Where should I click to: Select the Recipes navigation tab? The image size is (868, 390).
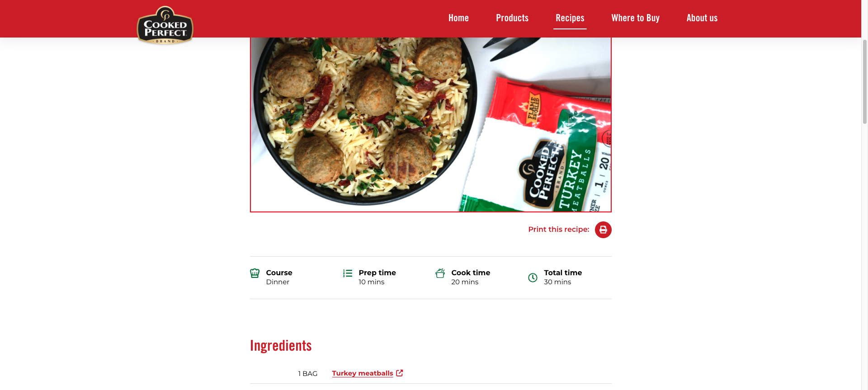click(x=570, y=18)
